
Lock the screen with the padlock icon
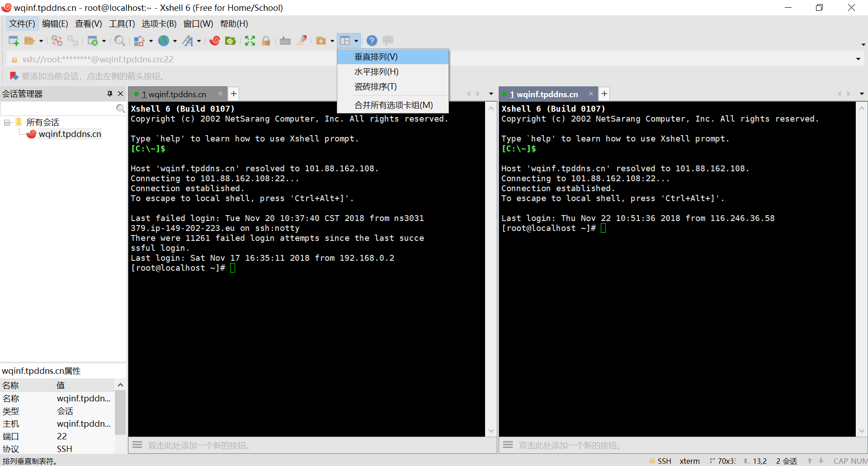tap(266, 41)
